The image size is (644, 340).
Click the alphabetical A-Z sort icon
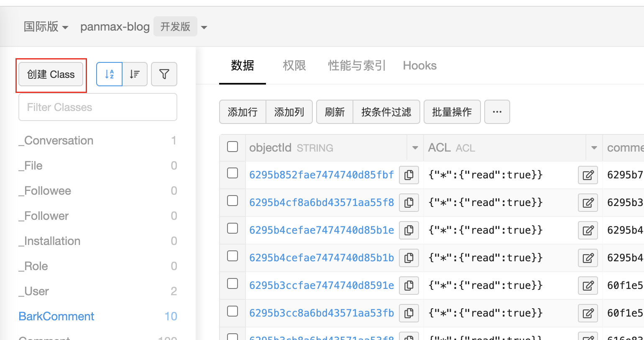tap(110, 75)
